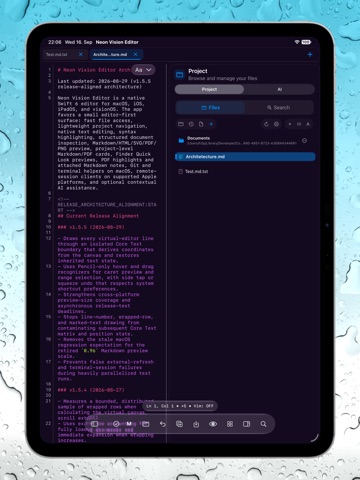Close the Test.md.txt tab
Viewport: 360px width, 480px height.
[x=81, y=54]
